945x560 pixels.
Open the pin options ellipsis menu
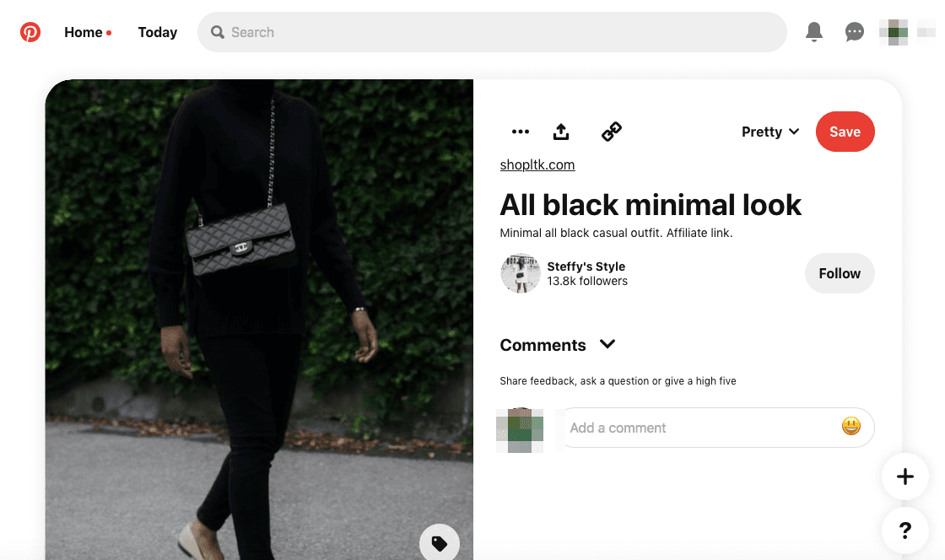521,132
